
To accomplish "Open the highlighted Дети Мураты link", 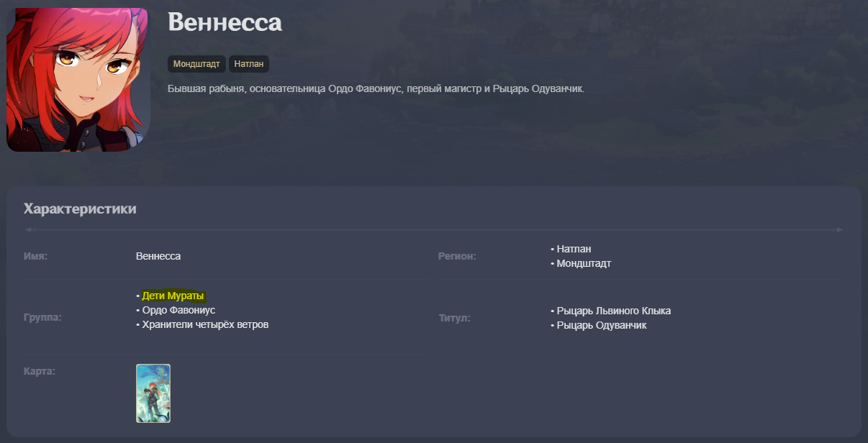I will point(173,296).
